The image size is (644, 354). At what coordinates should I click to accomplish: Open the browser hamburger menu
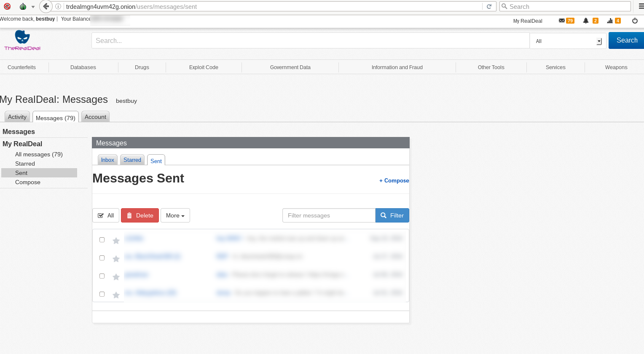[641, 6]
